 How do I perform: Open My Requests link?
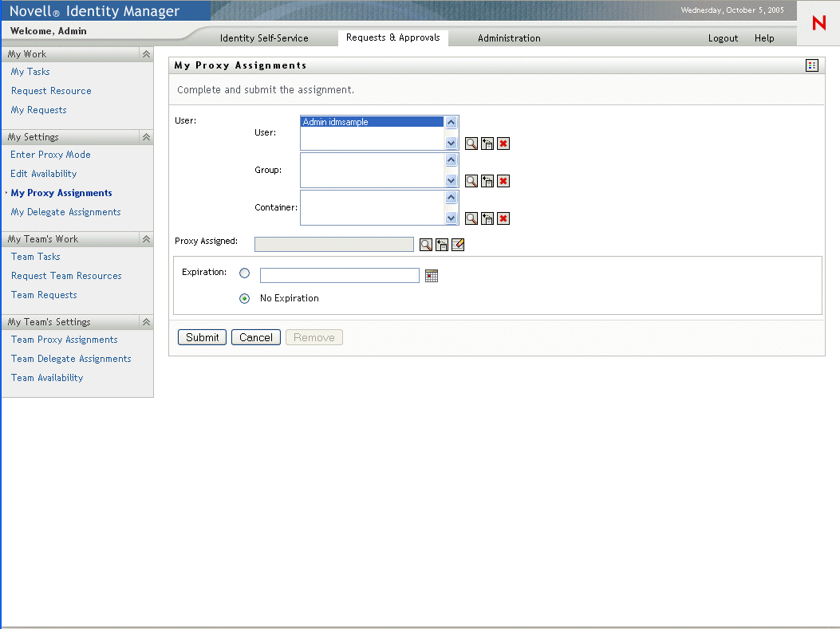pyautogui.click(x=38, y=110)
